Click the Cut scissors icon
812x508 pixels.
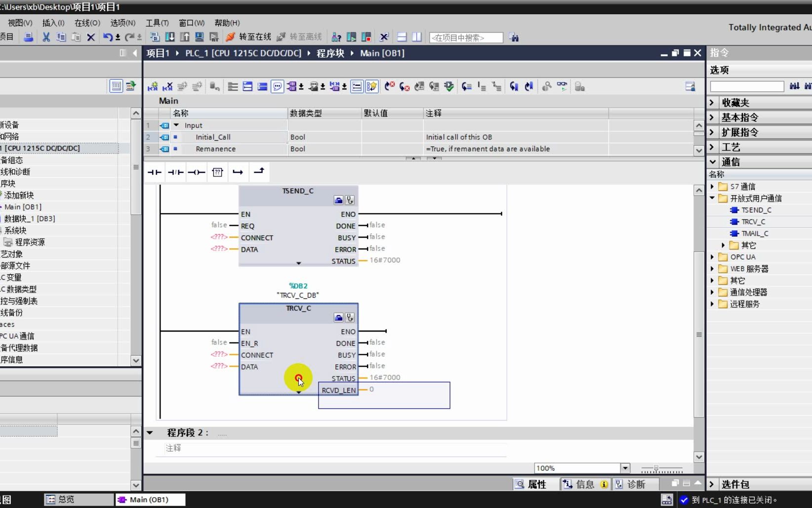pos(46,37)
